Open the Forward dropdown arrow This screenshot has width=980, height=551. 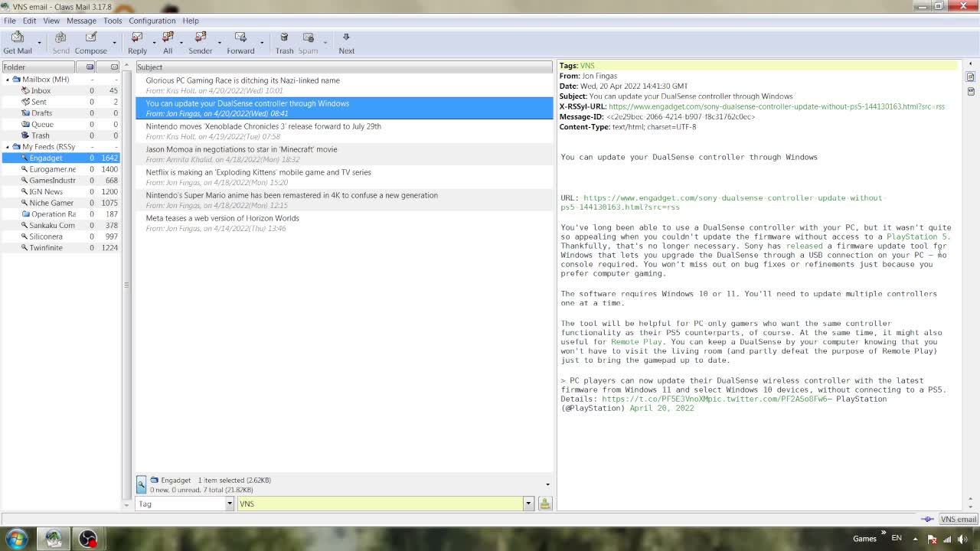click(x=262, y=42)
